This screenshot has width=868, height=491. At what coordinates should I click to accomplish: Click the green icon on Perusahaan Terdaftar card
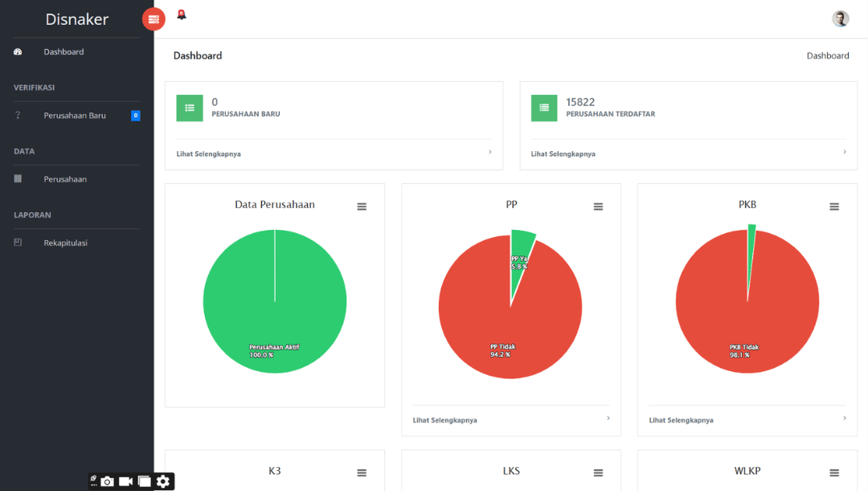[x=544, y=107]
